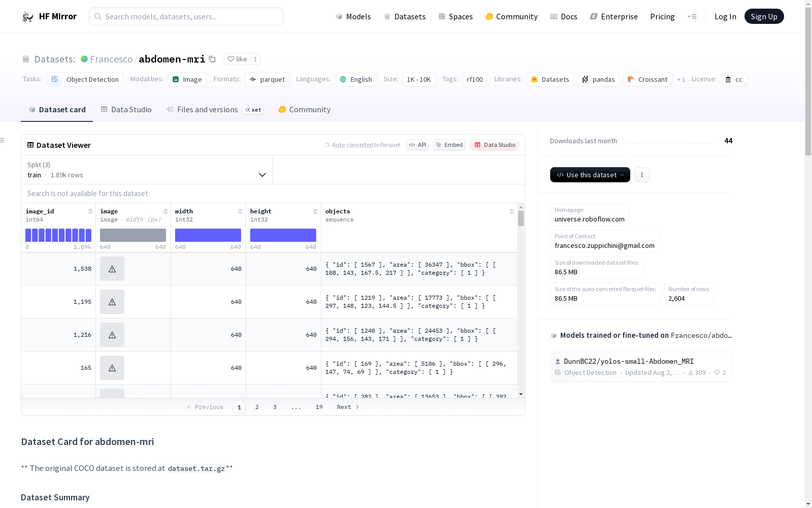812x508 pixels.
Task: Copy dataset name with the copy icon
Action: point(212,59)
